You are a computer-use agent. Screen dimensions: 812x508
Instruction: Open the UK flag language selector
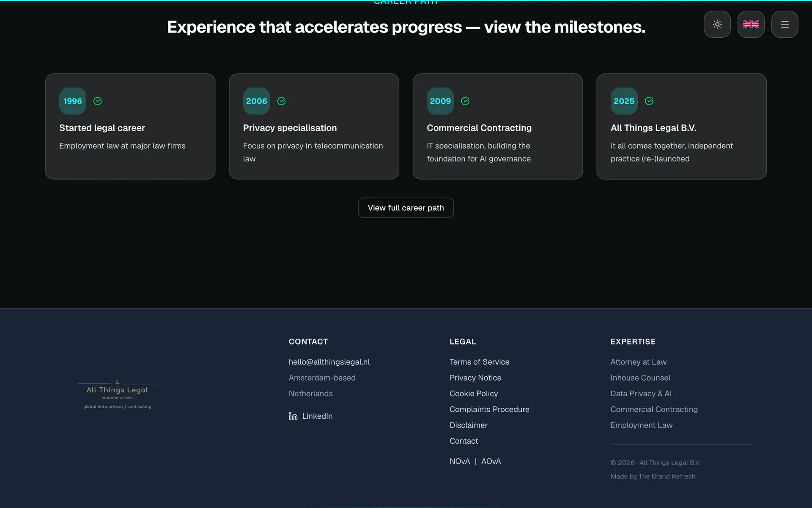coord(751,24)
